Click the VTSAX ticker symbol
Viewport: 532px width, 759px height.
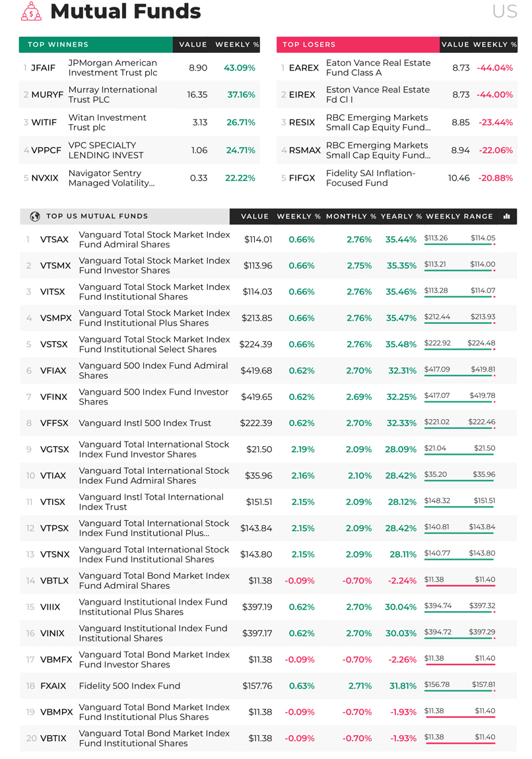(x=54, y=239)
